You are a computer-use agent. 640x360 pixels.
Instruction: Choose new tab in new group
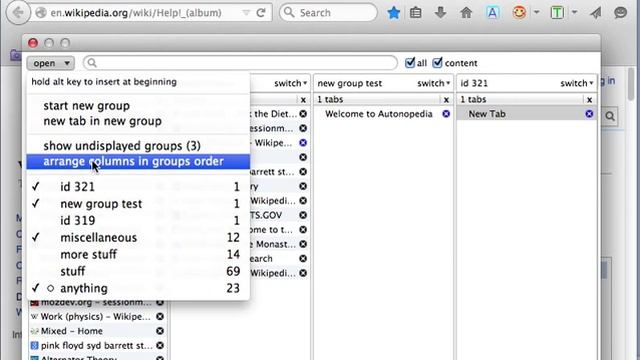coord(138,121)
